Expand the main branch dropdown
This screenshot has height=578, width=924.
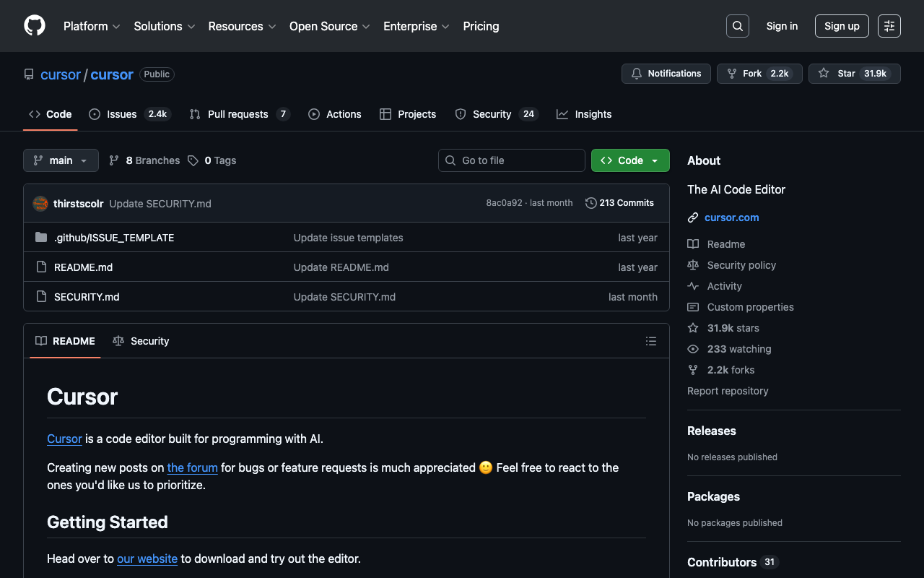tap(61, 160)
